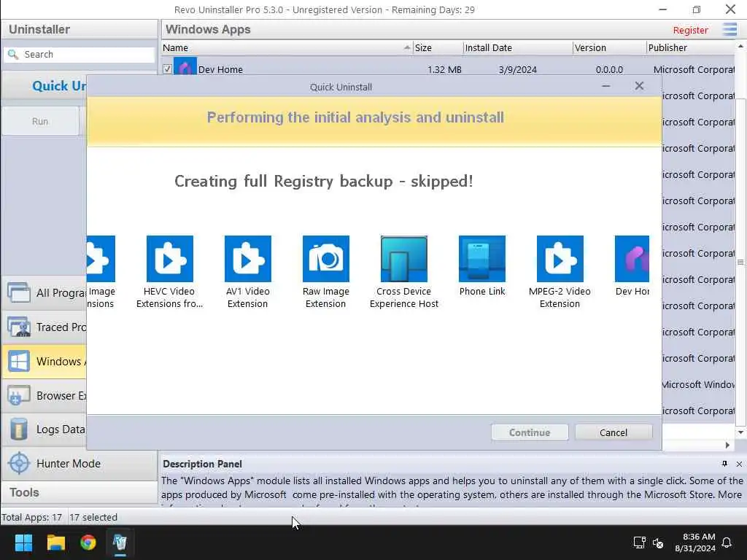Click the 17 selected status bar text

click(93, 517)
